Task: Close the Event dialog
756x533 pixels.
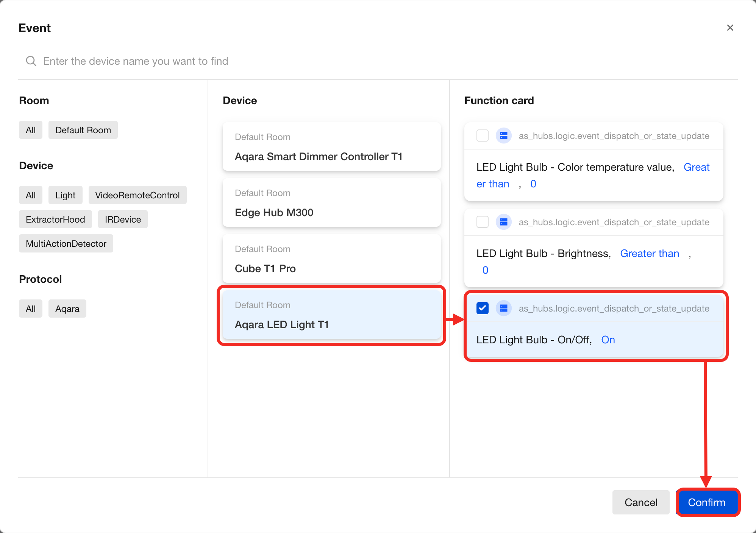Action: point(730,28)
